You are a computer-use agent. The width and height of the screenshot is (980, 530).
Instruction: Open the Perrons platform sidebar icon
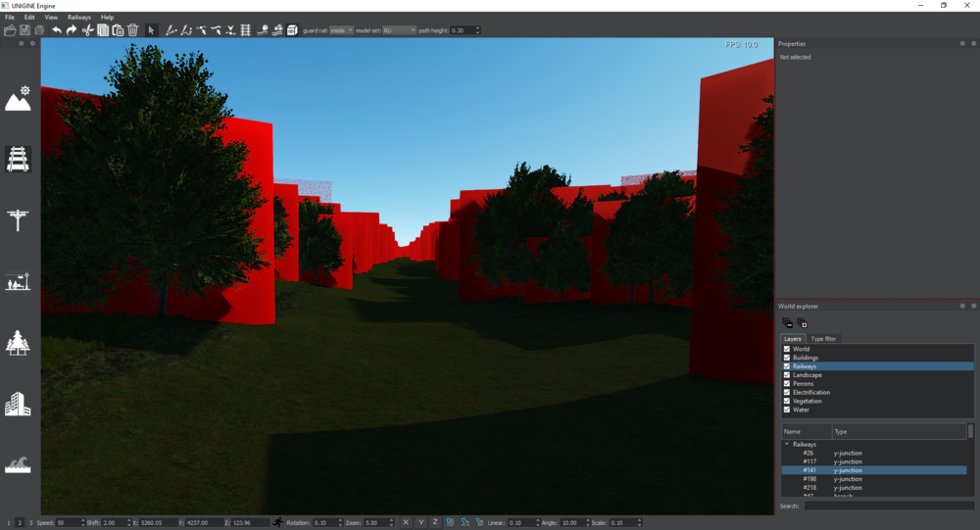[18, 281]
